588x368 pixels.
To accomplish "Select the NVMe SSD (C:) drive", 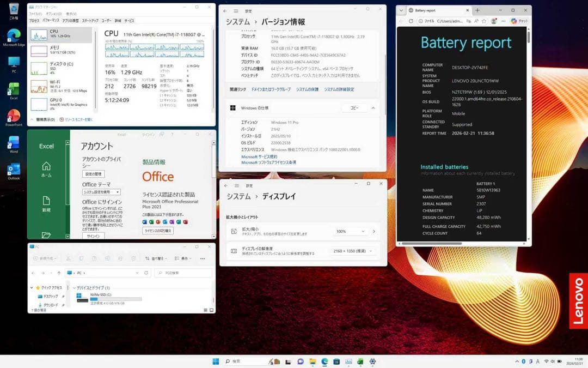I will [109, 299].
